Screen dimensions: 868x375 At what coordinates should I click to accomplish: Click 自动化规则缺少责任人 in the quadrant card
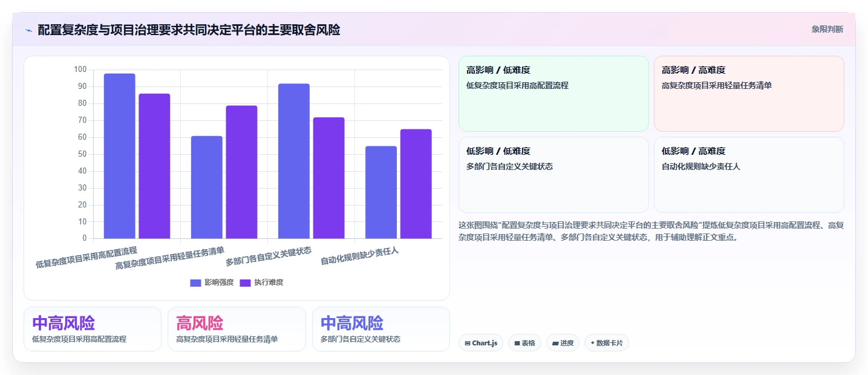click(701, 166)
